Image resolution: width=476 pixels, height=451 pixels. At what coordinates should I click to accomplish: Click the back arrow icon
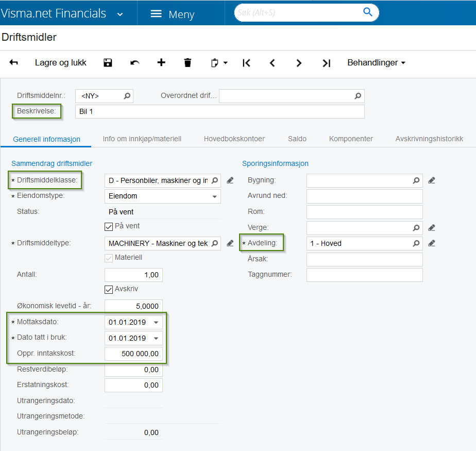[14, 62]
